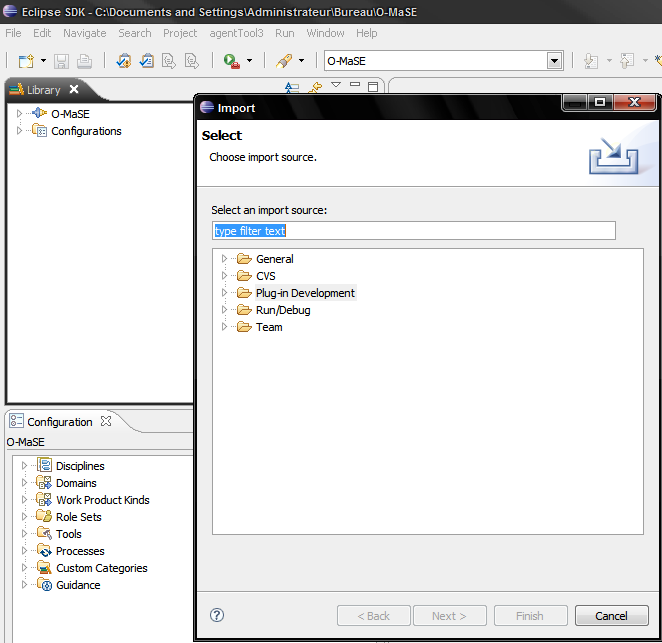
Task: Expand the O-MaSE node in Library
Action: coord(19,114)
